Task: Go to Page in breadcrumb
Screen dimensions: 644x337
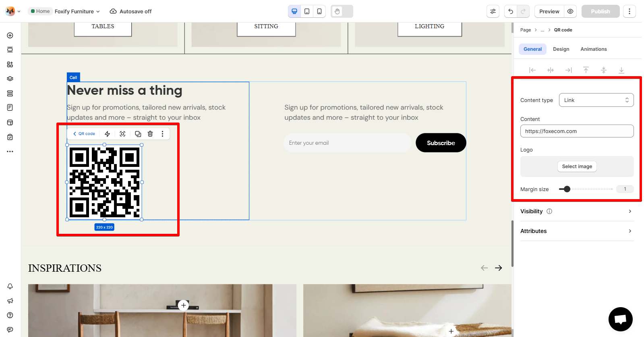Action: (526, 30)
